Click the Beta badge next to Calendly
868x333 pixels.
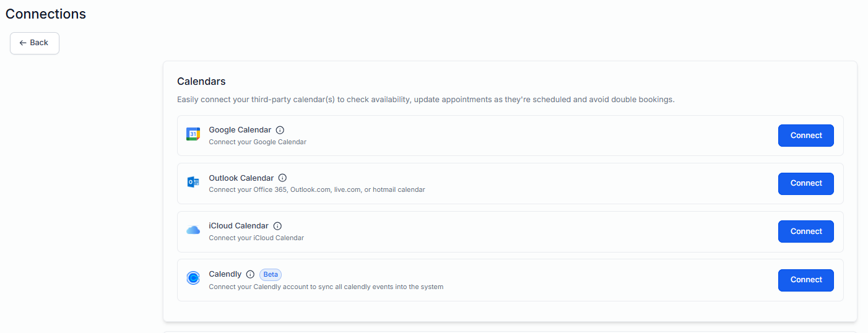(271, 274)
